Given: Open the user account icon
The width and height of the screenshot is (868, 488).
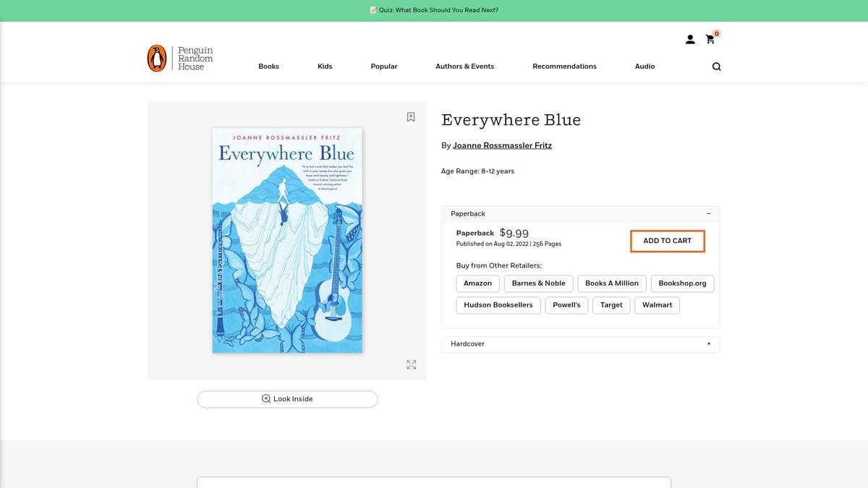Looking at the screenshot, I should coord(690,40).
